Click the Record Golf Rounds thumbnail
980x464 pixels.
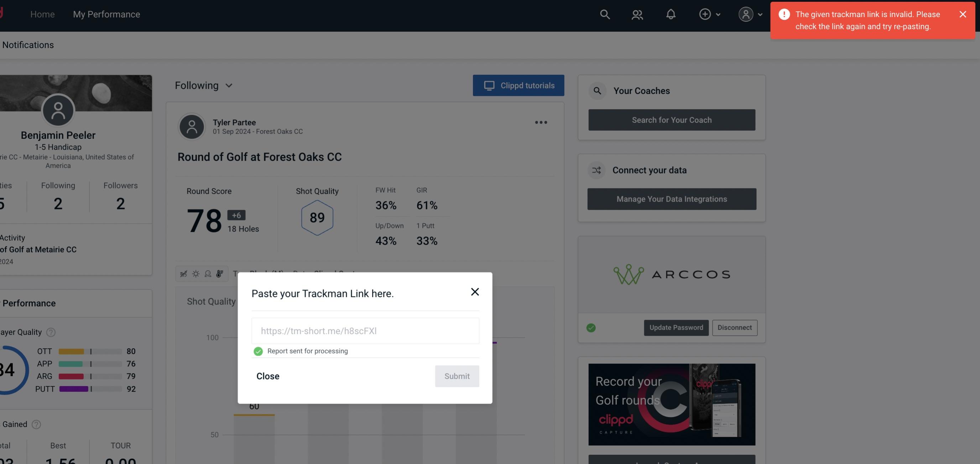tap(672, 404)
